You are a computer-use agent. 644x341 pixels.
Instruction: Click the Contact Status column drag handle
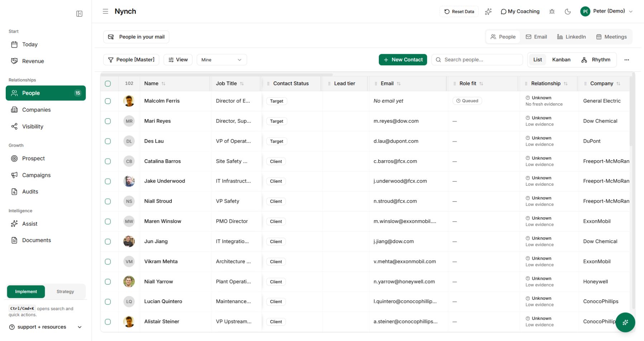point(268,84)
